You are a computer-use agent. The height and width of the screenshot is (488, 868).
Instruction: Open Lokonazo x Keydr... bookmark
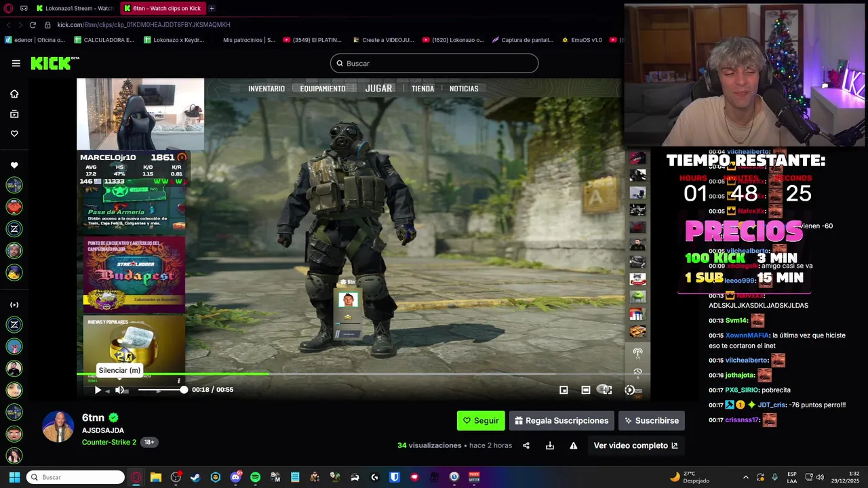(174, 40)
